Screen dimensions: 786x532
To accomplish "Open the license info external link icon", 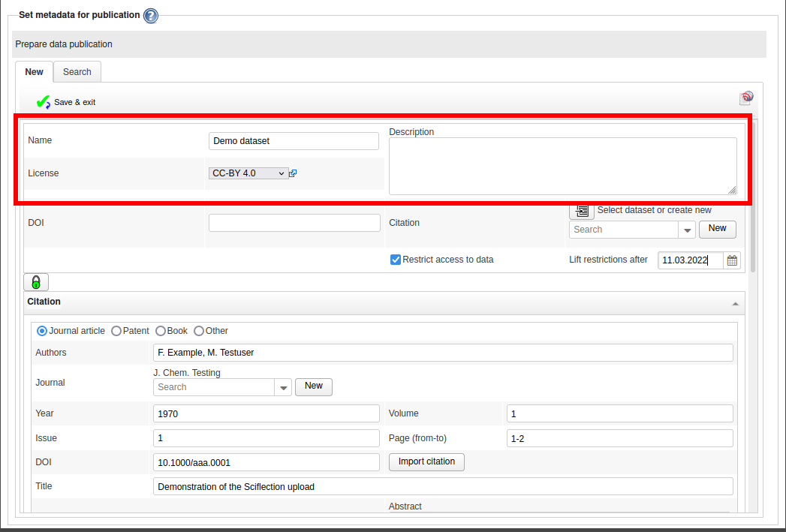I will (293, 173).
